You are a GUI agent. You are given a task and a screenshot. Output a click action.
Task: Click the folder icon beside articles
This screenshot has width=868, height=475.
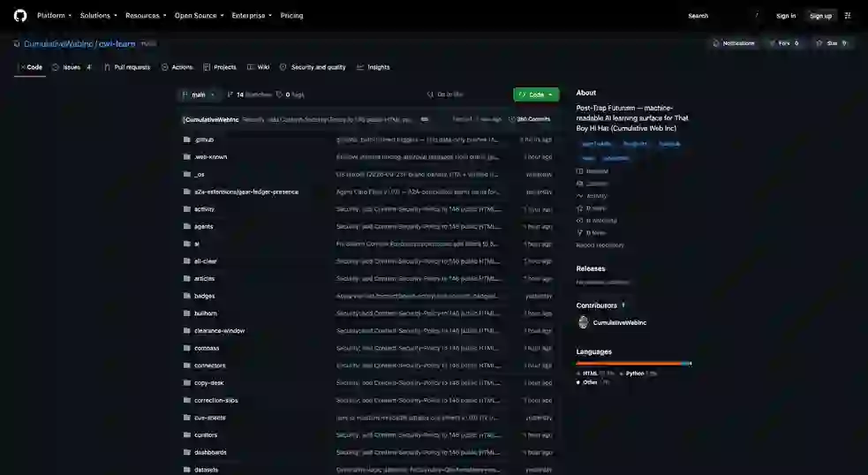click(187, 278)
